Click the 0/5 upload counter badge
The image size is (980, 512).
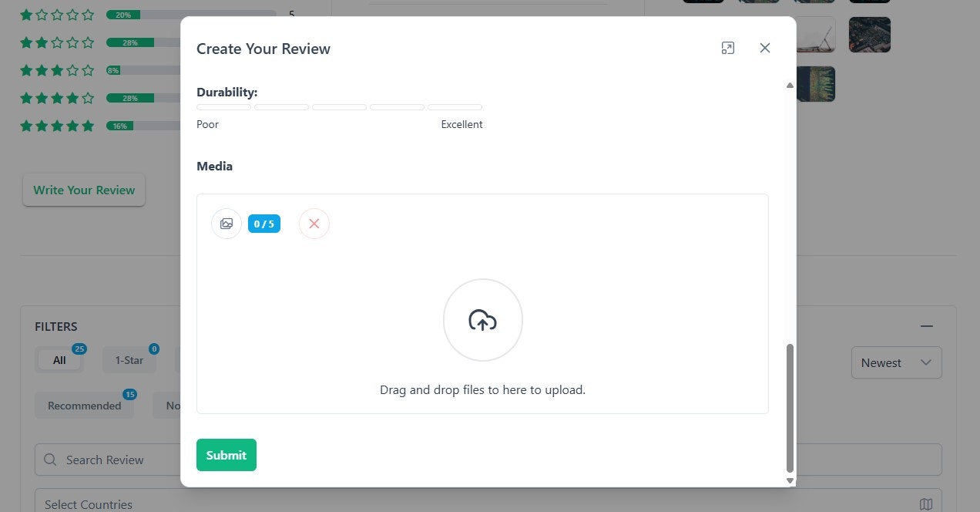coord(263,223)
